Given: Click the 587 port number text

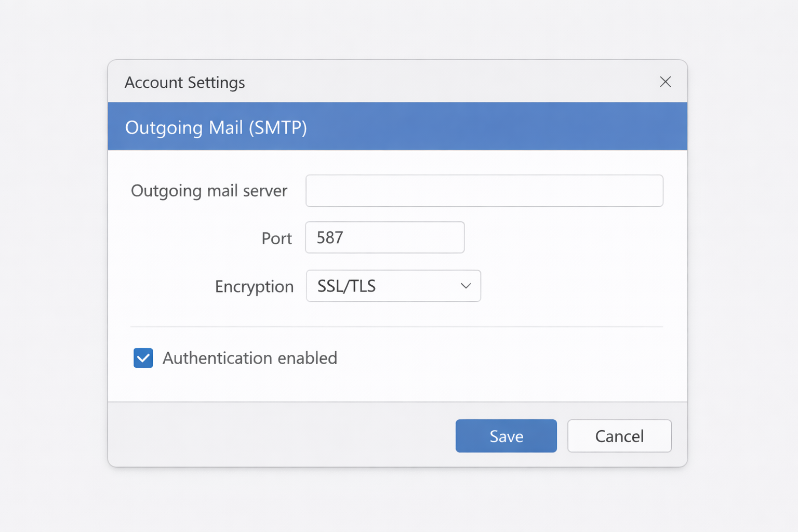Looking at the screenshot, I should point(330,237).
